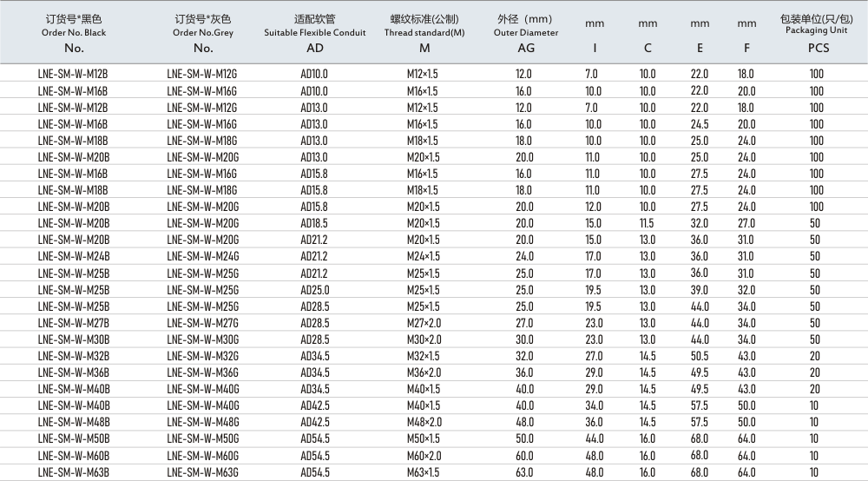
Task: Select thread standard M36×2.0
Action: click(x=424, y=372)
